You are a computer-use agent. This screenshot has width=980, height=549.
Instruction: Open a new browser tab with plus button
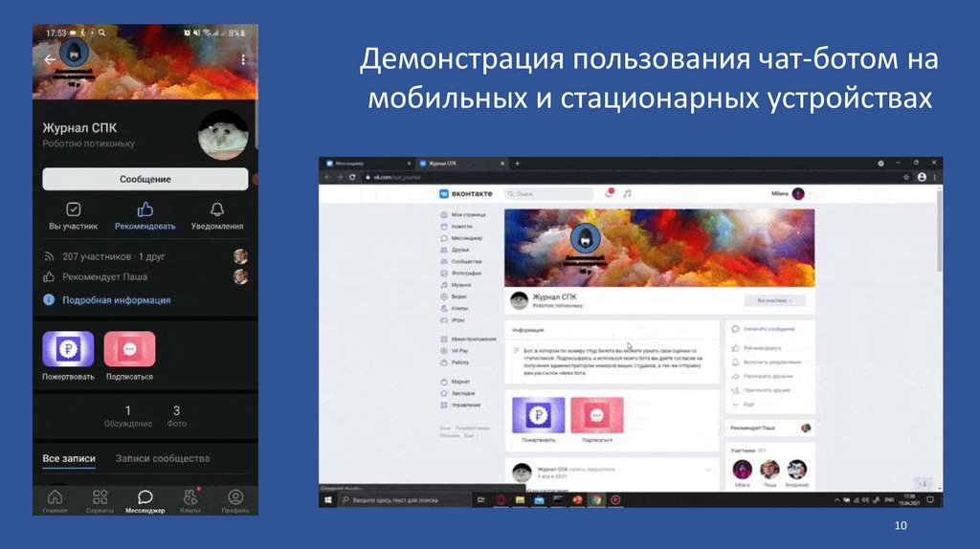(517, 164)
